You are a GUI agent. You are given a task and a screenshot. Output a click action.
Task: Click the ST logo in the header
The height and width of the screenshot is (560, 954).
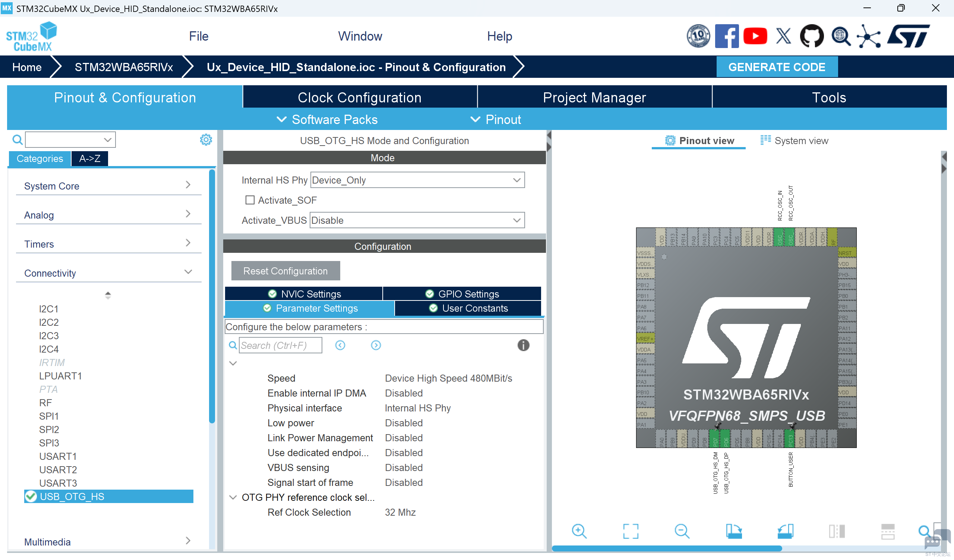point(909,36)
